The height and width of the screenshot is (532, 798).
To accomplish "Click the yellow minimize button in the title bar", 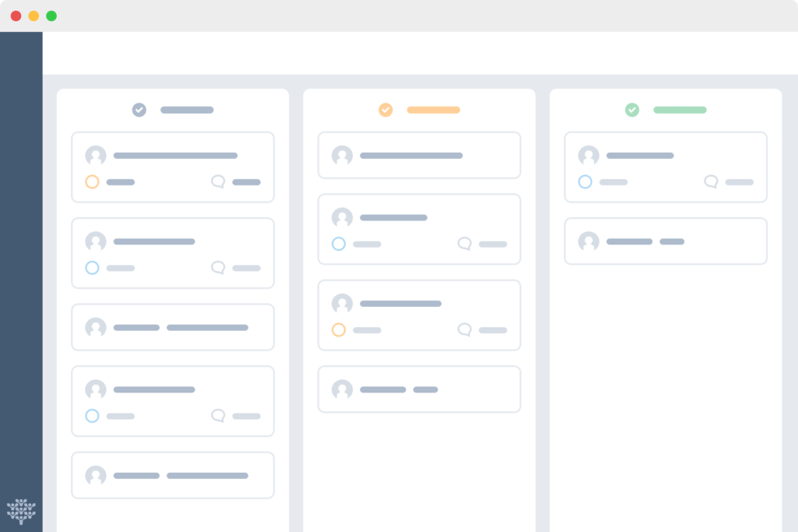I will (34, 16).
